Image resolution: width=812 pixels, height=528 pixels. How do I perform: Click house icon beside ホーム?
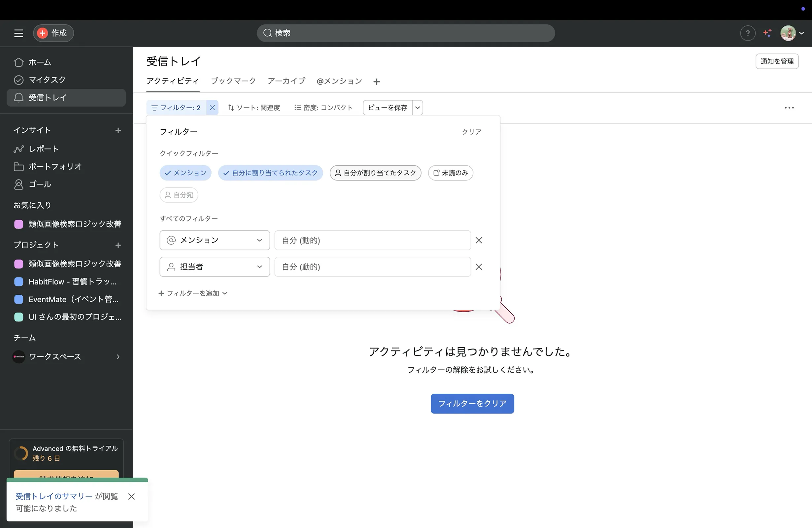19,62
